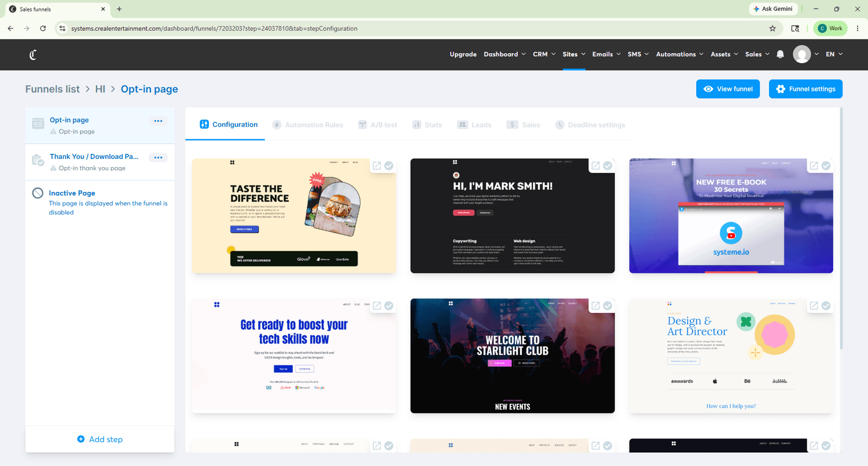Select the Taste The Difference template checkmark
Viewport: 868px width, 466px height.
tap(389, 166)
